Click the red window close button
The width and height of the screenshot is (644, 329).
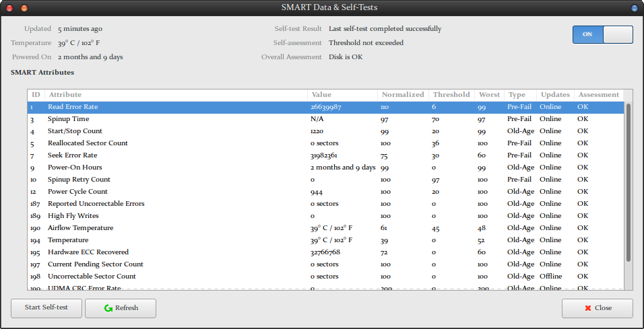click(9, 8)
